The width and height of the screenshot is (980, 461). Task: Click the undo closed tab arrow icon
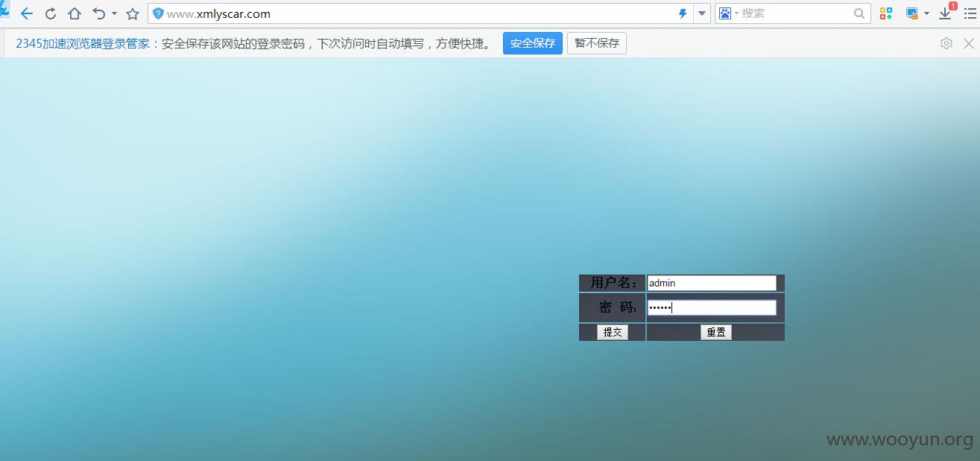(x=98, y=13)
